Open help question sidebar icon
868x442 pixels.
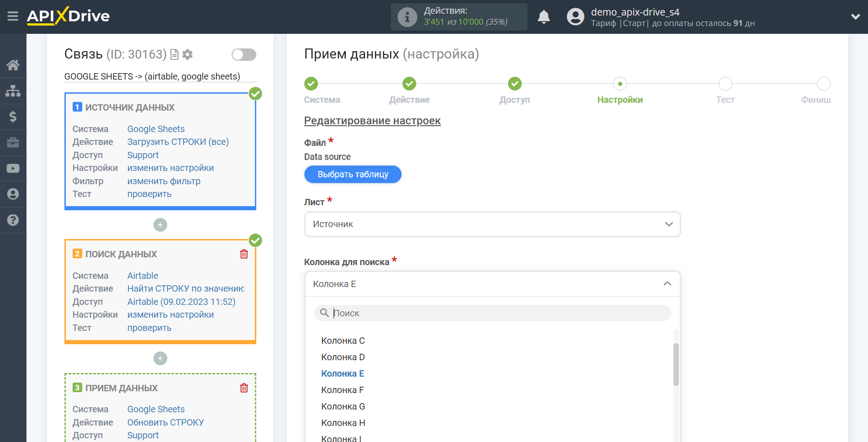[13, 220]
